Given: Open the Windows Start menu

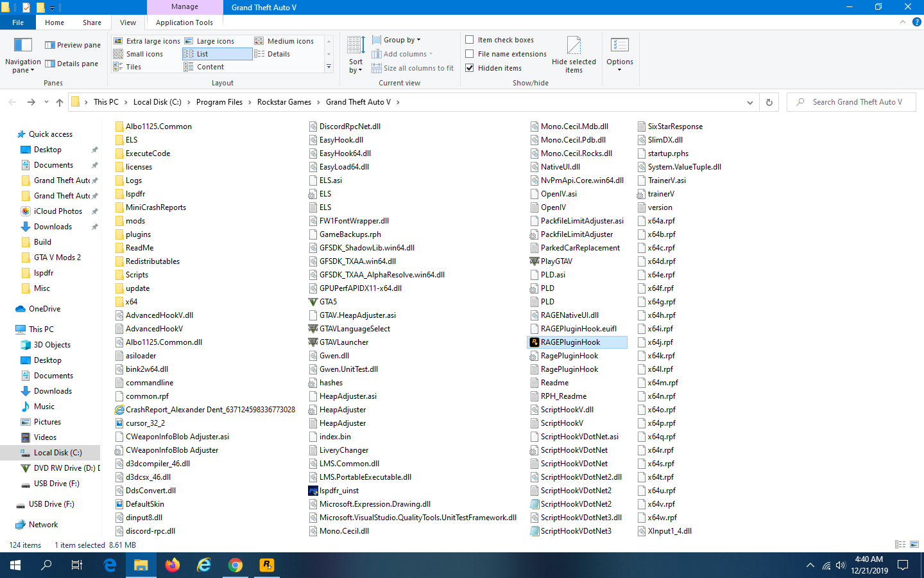Looking at the screenshot, I should (x=15, y=565).
